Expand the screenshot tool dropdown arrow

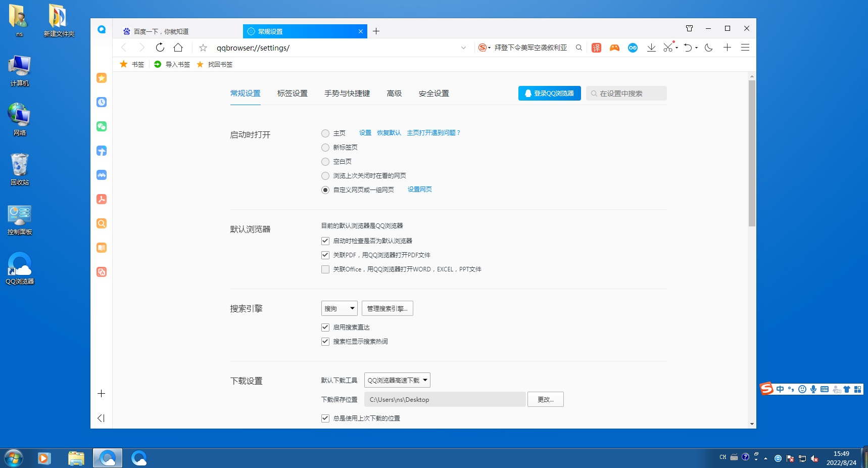677,48
